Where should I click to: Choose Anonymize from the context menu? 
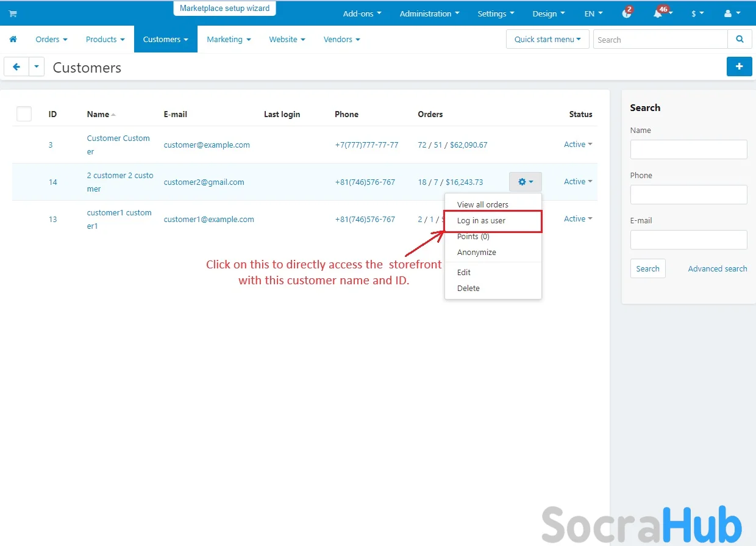pyautogui.click(x=476, y=253)
